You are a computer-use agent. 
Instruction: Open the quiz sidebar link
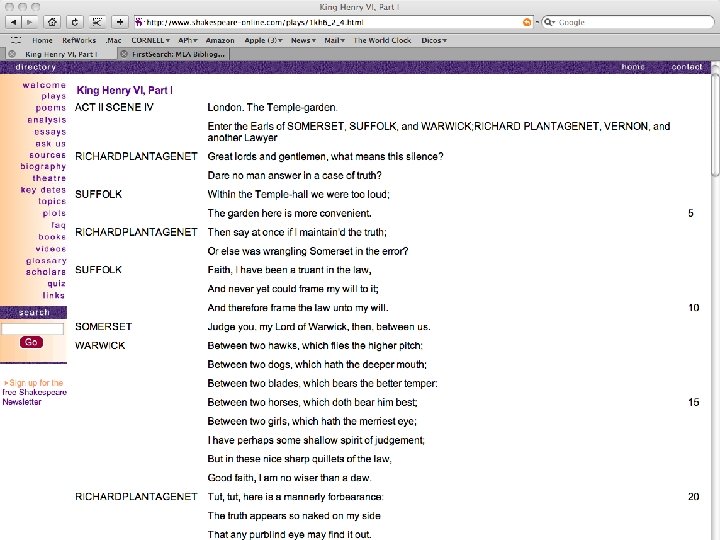(x=57, y=284)
